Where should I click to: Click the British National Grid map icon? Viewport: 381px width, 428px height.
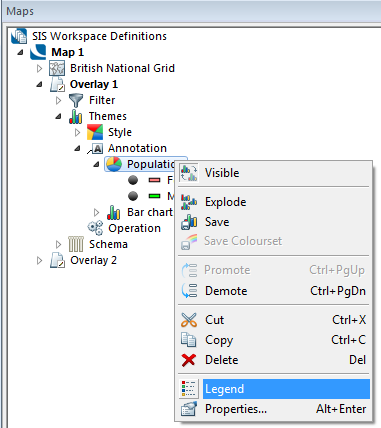(57, 68)
